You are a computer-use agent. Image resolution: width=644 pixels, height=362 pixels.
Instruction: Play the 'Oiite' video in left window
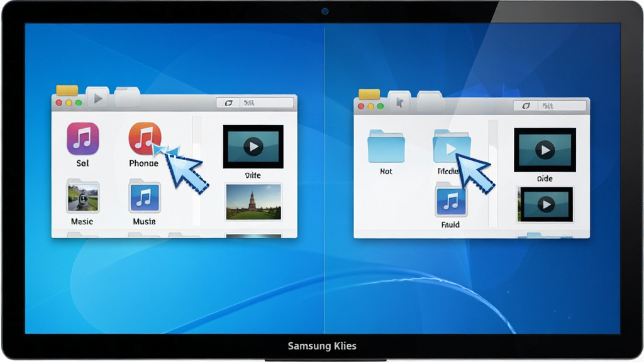click(253, 146)
